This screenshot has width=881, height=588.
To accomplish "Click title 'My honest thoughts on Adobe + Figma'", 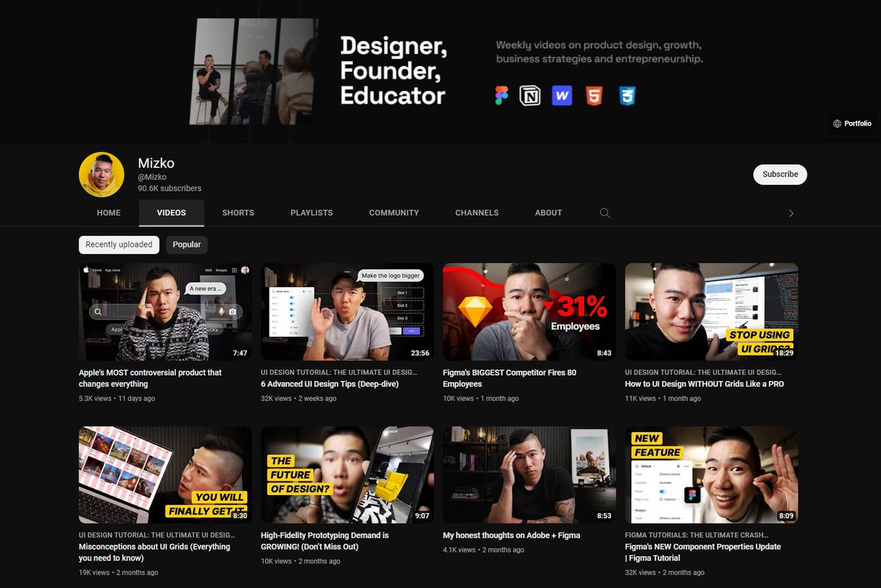I will [x=512, y=536].
